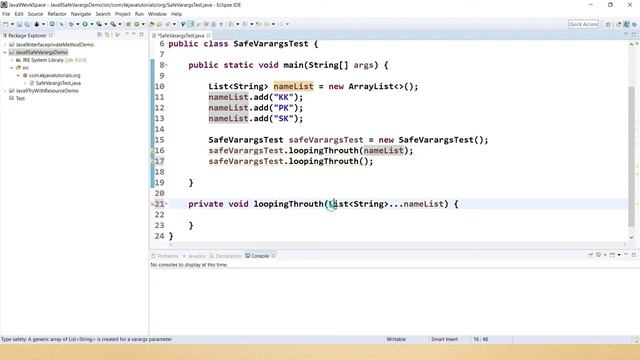The height and width of the screenshot is (360, 640).
Task: Select SafeVarargsTest.java in Package Explorer
Action: (x=58, y=83)
